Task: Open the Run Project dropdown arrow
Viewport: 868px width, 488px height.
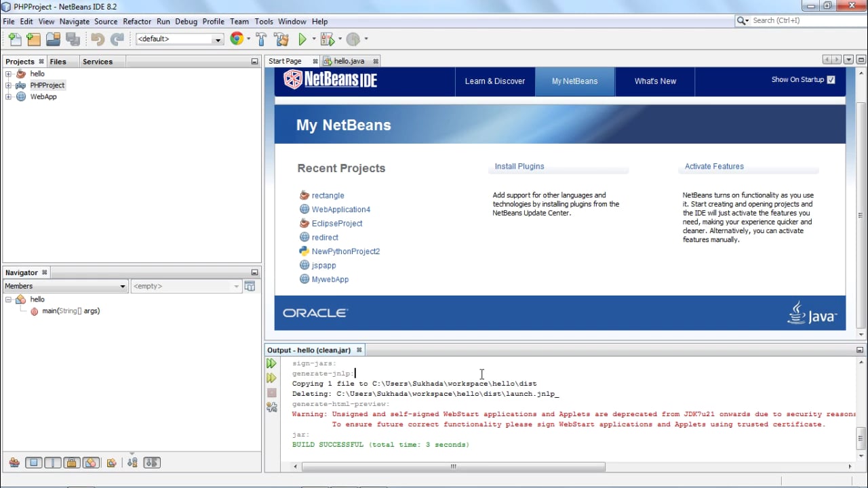Action: pos(314,39)
